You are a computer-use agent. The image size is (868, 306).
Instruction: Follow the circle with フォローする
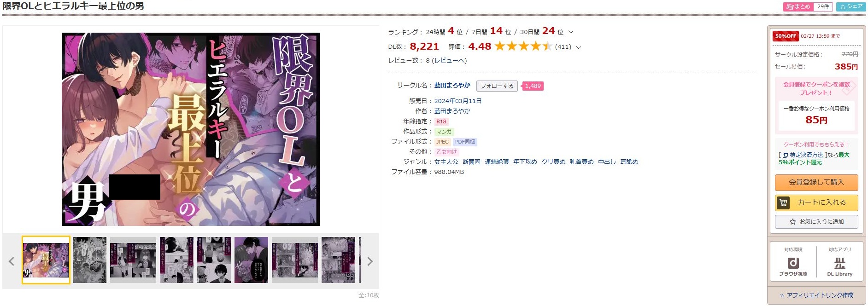click(497, 86)
